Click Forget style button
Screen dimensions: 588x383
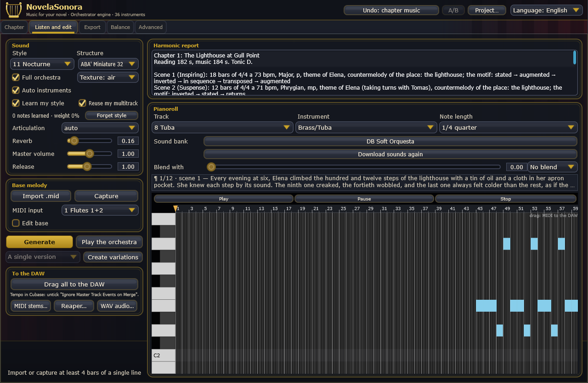pos(112,115)
